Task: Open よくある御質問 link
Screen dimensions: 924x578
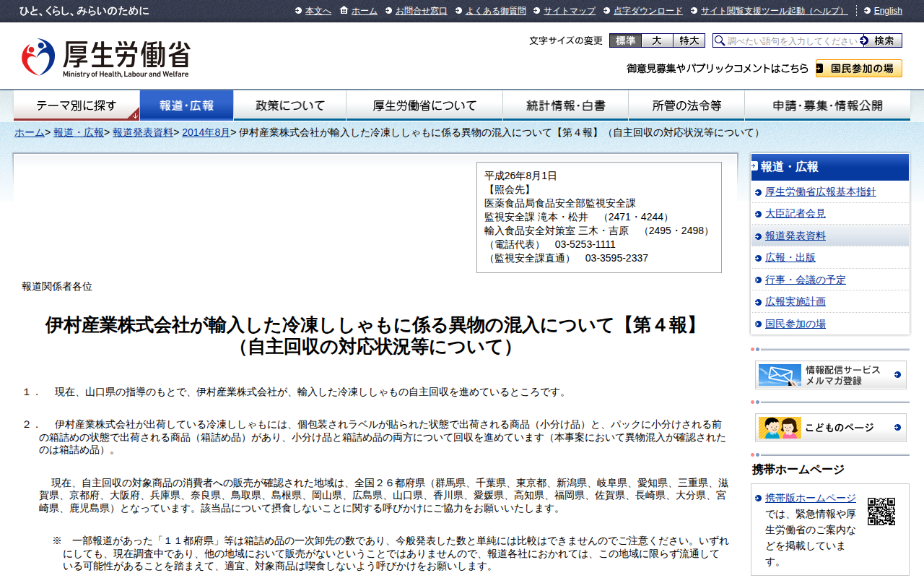Action: pos(496,11)
